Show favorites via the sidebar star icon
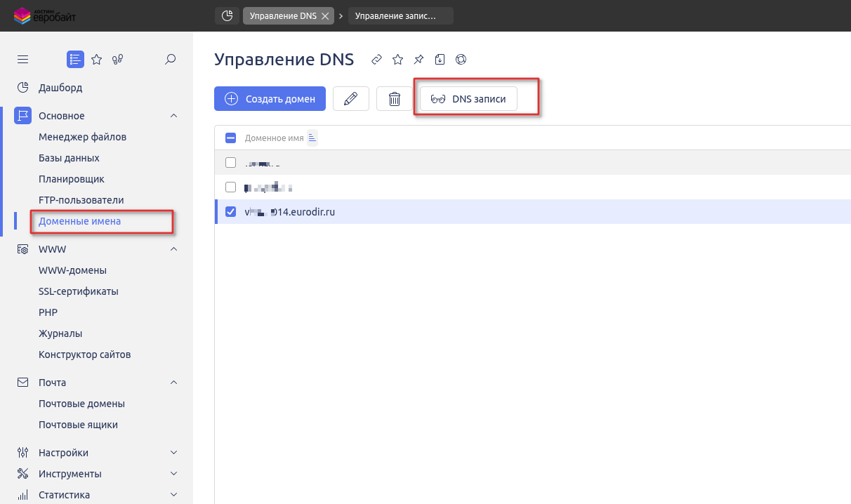 click(96, 59)
